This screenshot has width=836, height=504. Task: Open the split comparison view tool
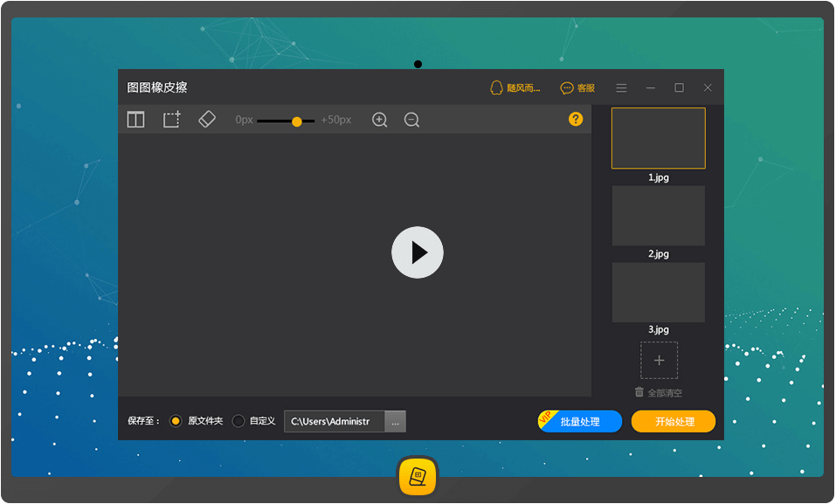click(135, 120)
